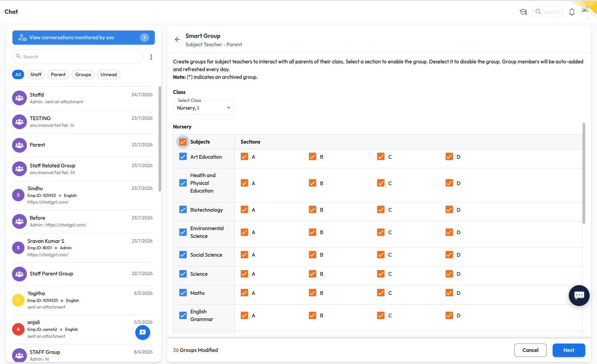Open the notifications bell

572,12
